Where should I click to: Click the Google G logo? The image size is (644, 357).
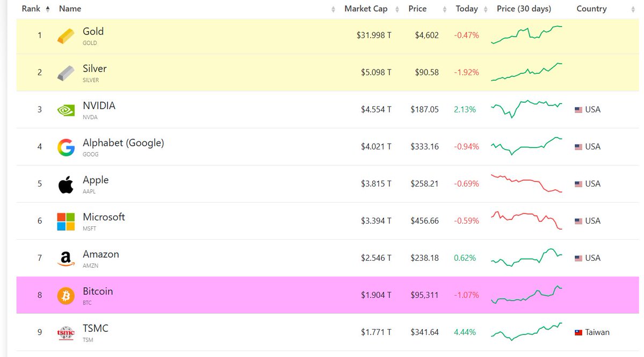tap(66, 147)
